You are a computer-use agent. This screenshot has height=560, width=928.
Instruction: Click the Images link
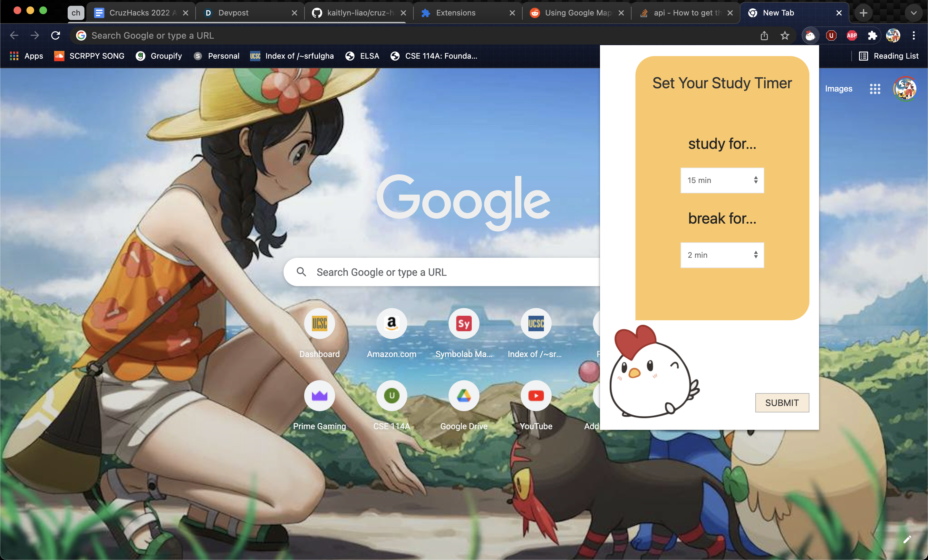[838, 89]
